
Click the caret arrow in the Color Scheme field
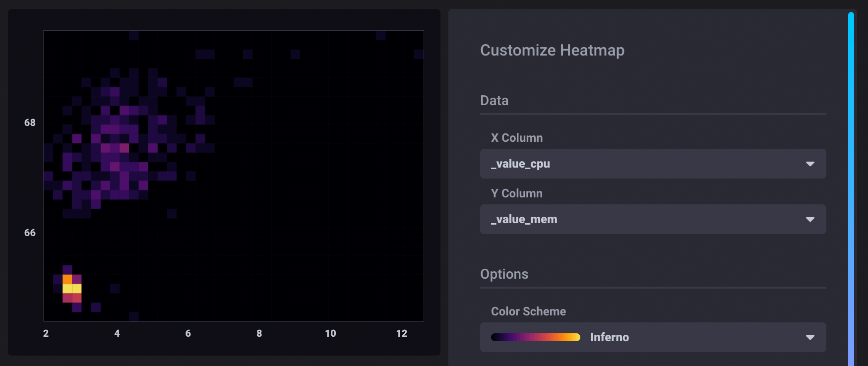(x=810, y=337)
